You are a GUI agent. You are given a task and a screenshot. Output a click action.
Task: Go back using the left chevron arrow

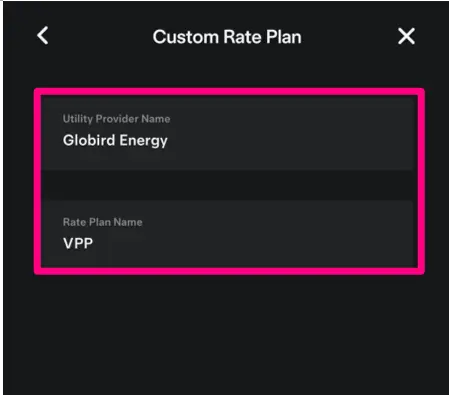point(43,36)
